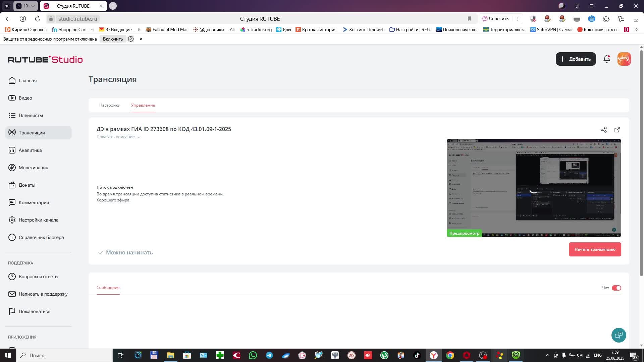Image resolution: width=644 pixels, height=362 pixels.
Task: Click Включить malware protection button
Action: click(x=113, y=39)
